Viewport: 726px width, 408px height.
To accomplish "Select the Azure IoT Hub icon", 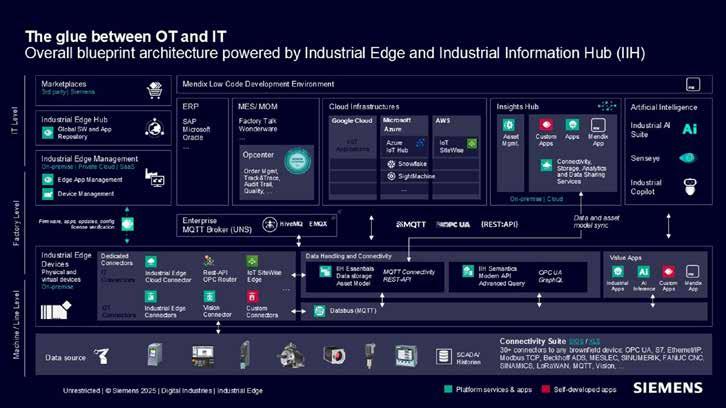I will [x=420, y=143].
